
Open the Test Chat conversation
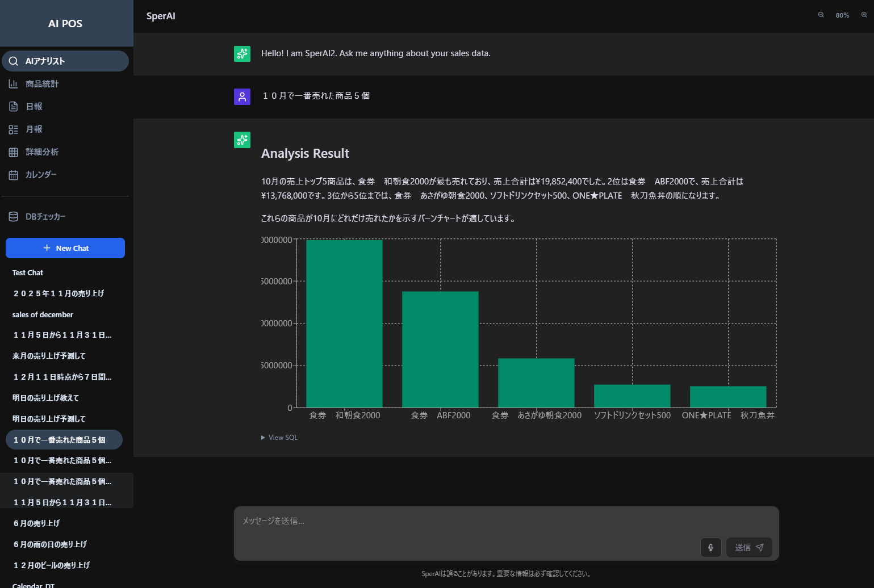point(64,273)
